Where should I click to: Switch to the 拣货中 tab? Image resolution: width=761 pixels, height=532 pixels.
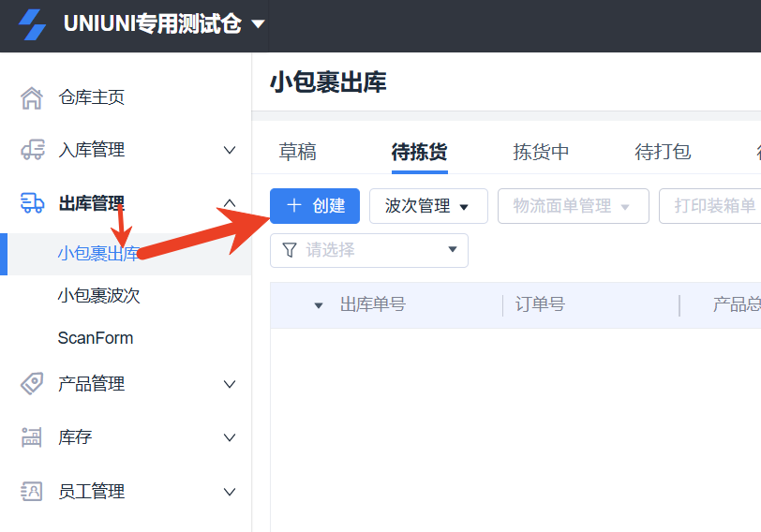click(541, 152)
